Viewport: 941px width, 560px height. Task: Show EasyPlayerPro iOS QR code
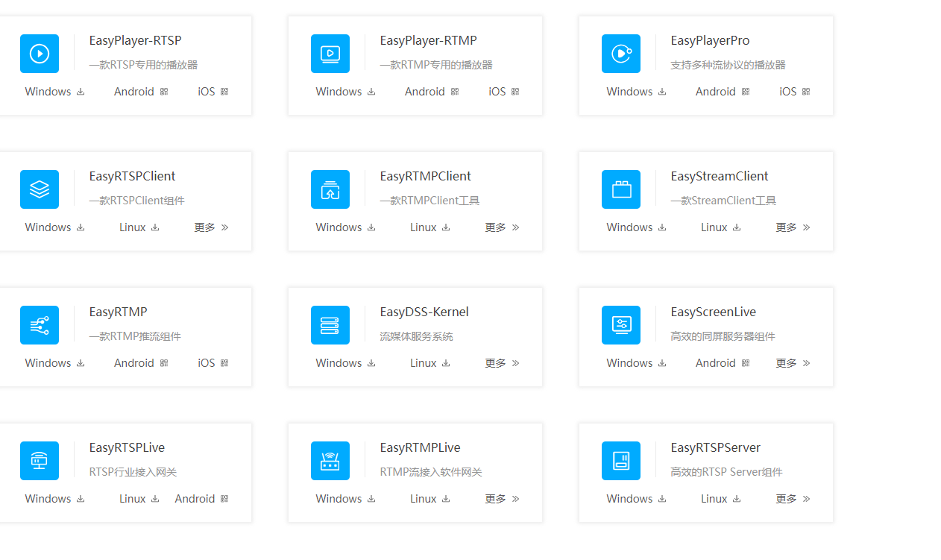795,92
